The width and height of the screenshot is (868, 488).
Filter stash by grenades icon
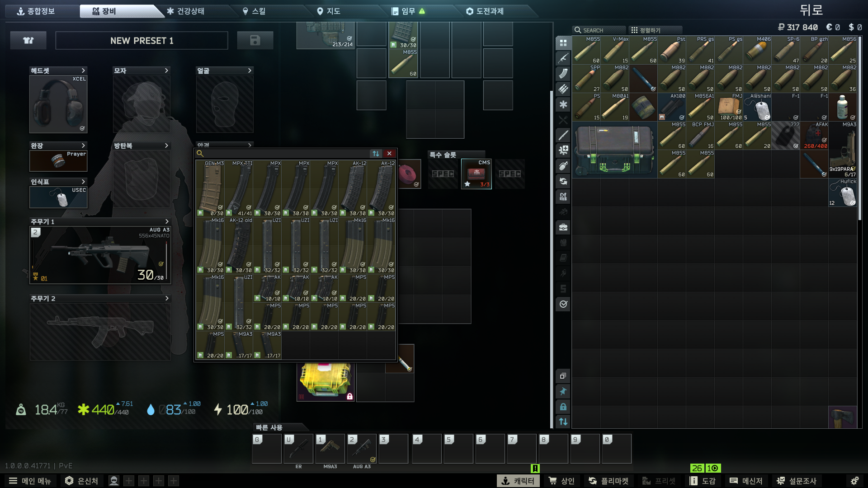[563, 166]
